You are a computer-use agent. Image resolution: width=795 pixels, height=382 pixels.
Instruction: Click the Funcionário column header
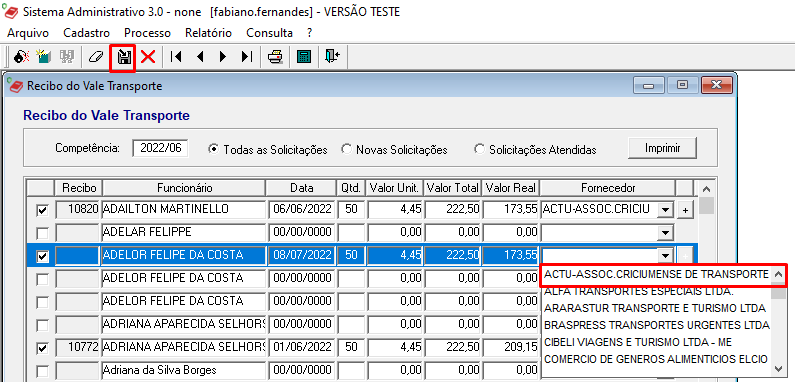[184, 188]
